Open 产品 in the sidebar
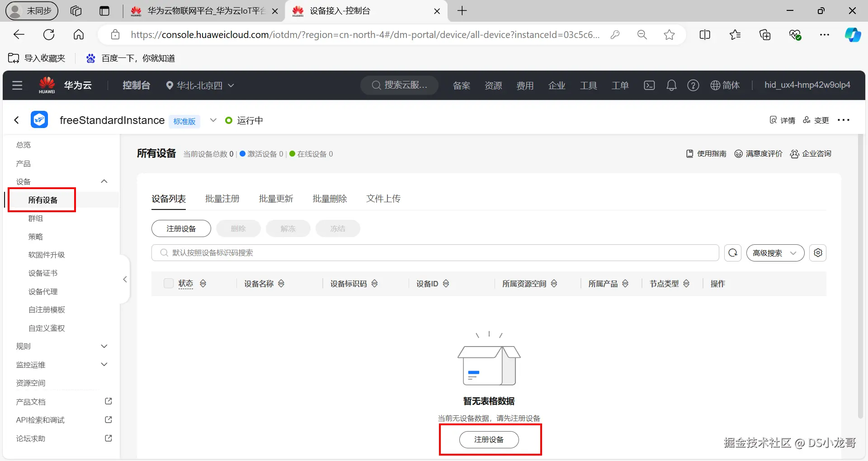 pyautogui.click(x=24, y=163)
